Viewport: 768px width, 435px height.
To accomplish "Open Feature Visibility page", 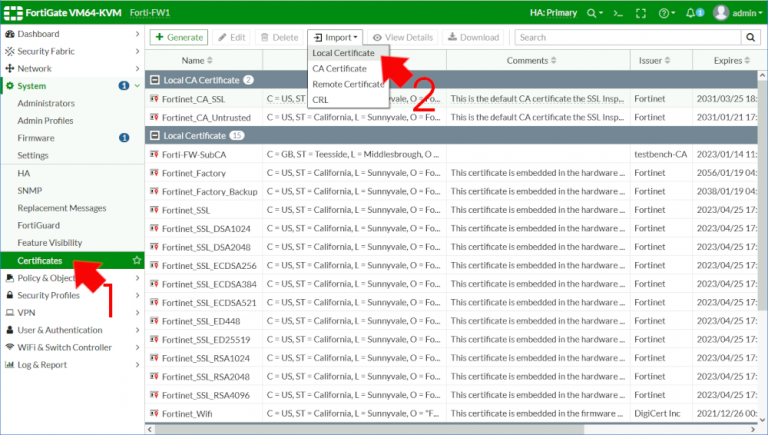I will 49,242.
